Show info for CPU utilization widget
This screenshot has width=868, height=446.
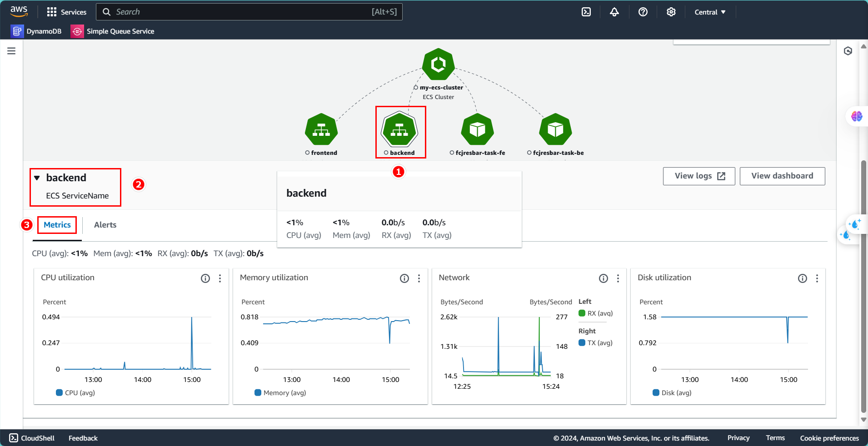pos(205,278)
